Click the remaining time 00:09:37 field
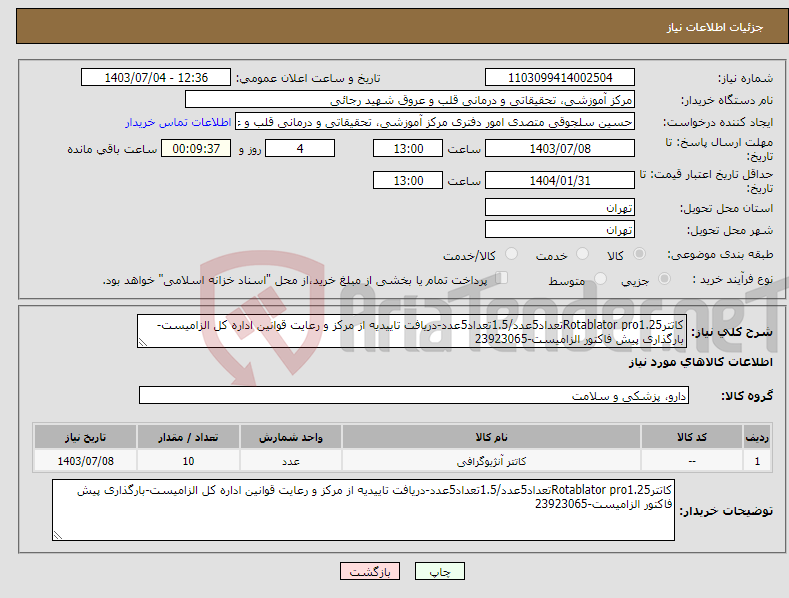 tap(196, 148)
